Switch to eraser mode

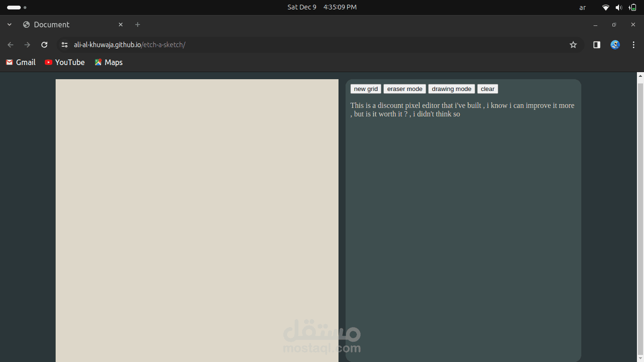click(405, 89)
